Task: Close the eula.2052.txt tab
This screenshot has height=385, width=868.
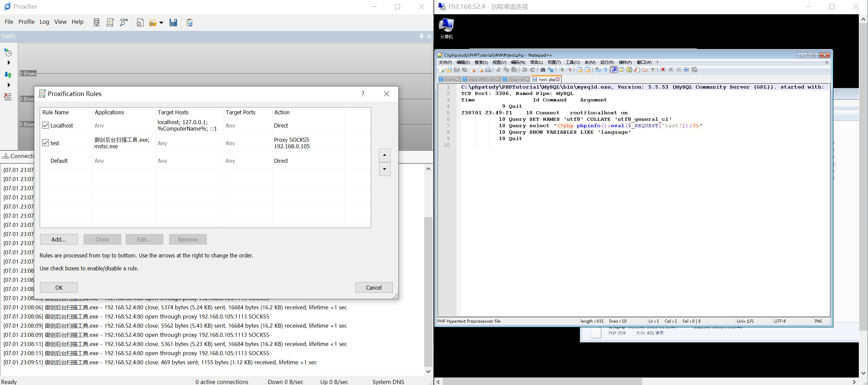Action: click(x=498, y=79)
